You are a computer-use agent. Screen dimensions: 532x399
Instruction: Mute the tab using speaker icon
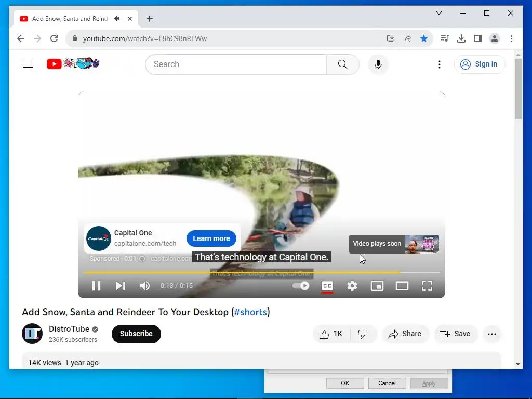(x=117, y=19)
